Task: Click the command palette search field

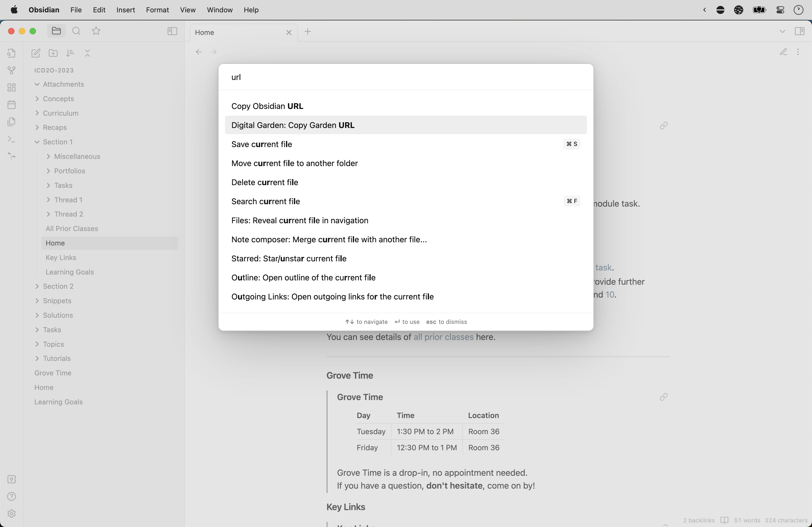Action: click(406, 77)
